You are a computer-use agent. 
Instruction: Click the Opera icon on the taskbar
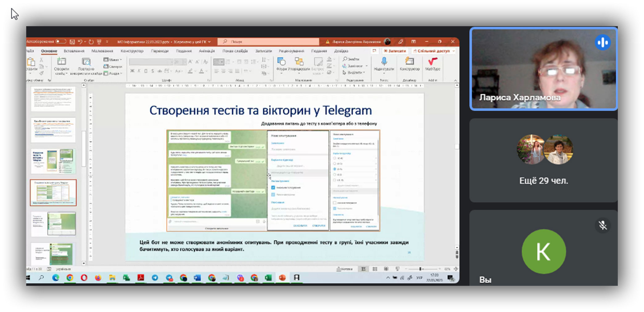[84, 278]
